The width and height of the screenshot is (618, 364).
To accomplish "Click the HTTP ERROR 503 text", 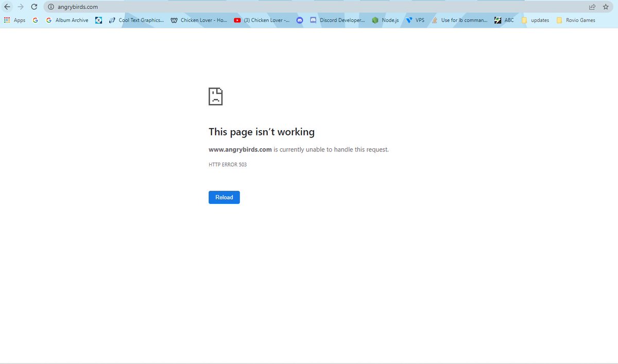I will click(x=228, y=165).
